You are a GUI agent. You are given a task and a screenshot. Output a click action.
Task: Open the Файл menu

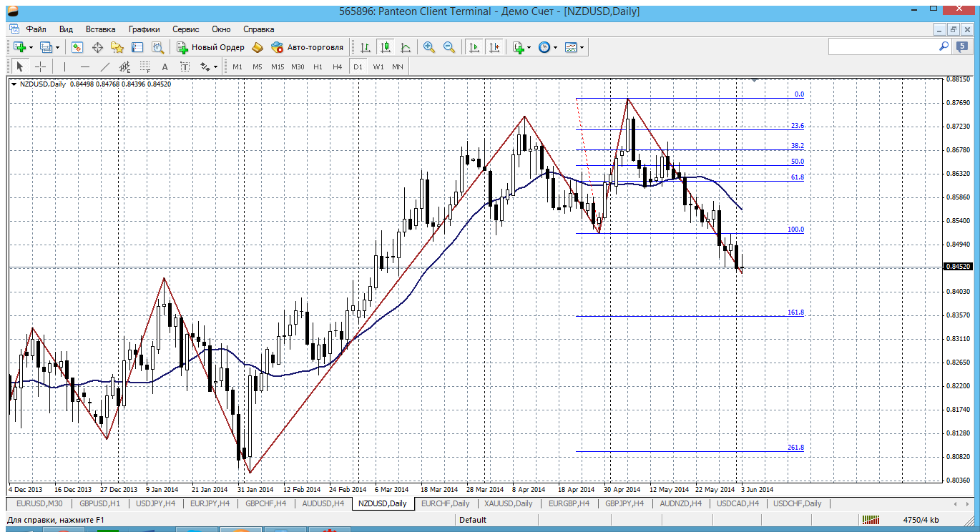[x=36, y=29]
